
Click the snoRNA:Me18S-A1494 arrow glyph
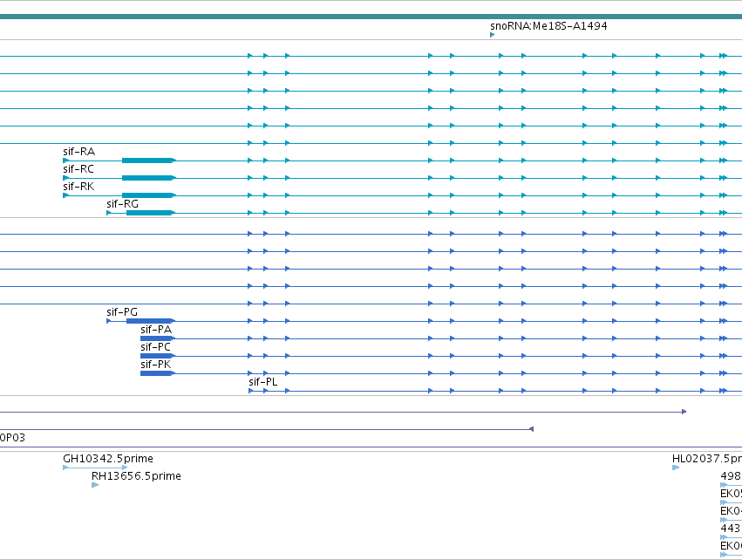point(492,35)
